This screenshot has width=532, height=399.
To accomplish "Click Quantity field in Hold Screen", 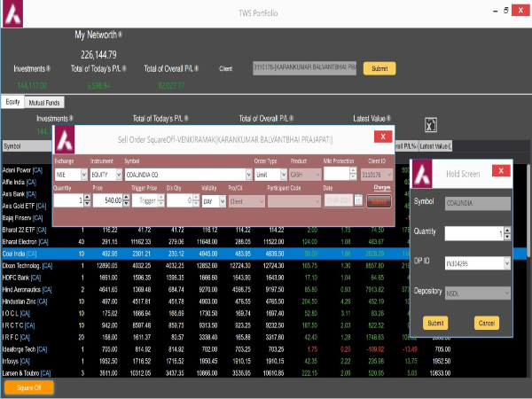I will [x=474, y=233].
